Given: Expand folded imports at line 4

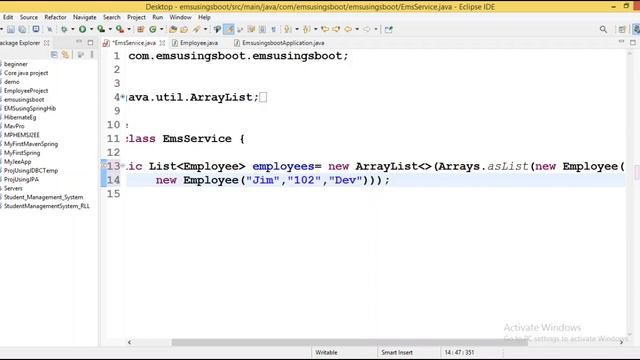Looking at the screenshot, I should click(123, 97).
